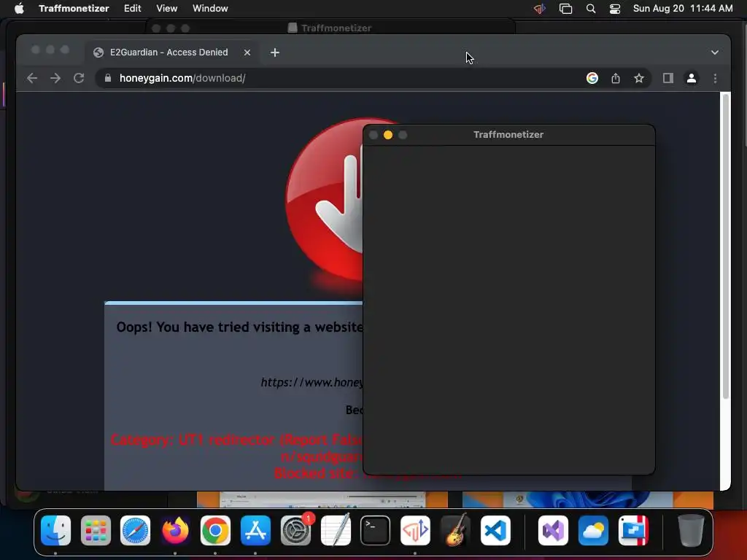747x560 pixels.
Task: Click the Traffmonetizer menu bar status icon
Action: [539, 9]
